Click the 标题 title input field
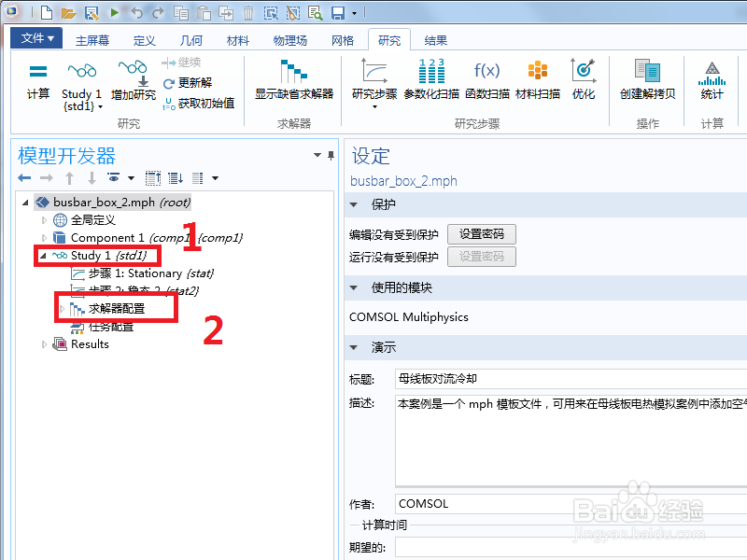The height and width of the screenshot is (560, 747). tap(571, 379)
